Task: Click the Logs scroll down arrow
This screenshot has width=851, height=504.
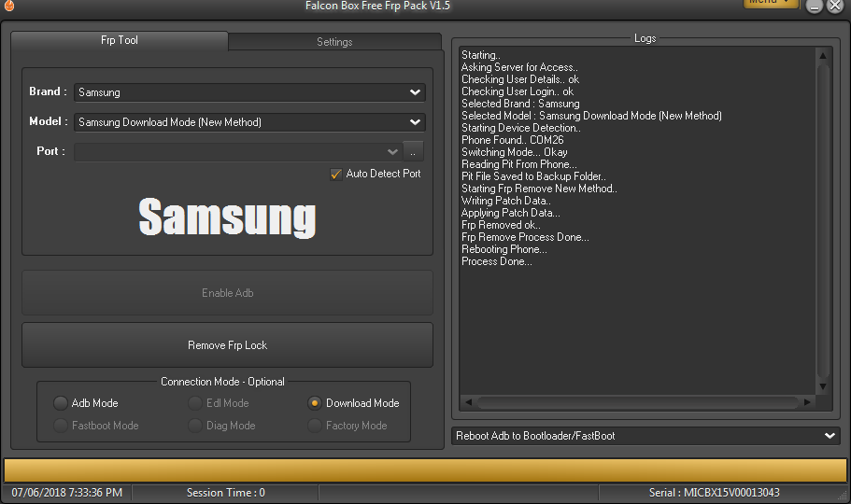Action: 823,386
